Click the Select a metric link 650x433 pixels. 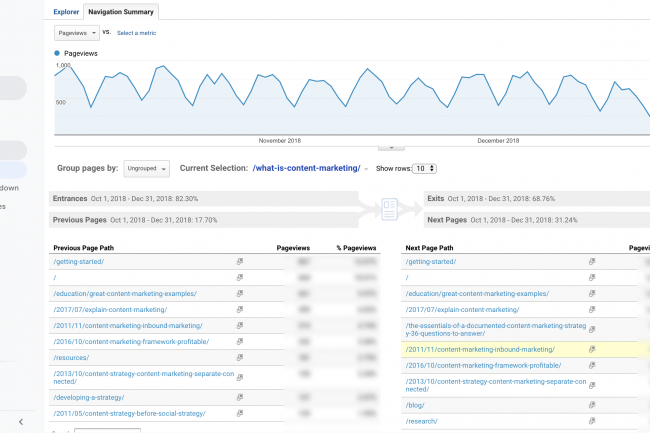pyautogui.click(x=136, y=33)
